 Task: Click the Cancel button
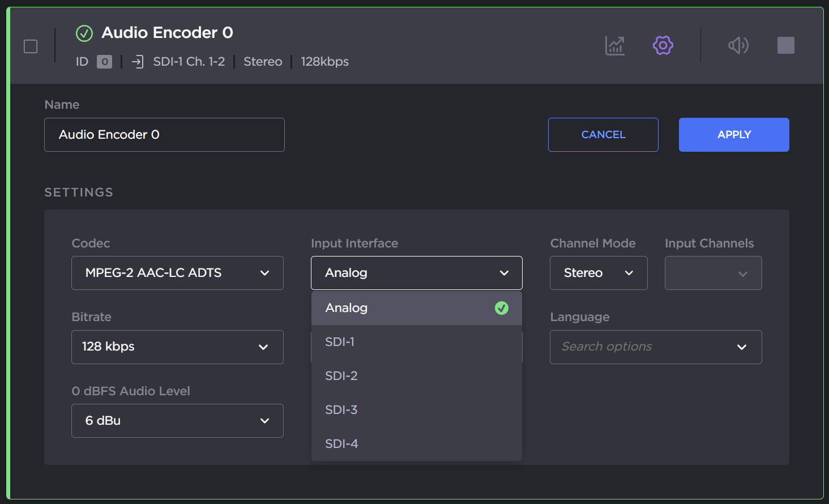(x=603, y=135)
